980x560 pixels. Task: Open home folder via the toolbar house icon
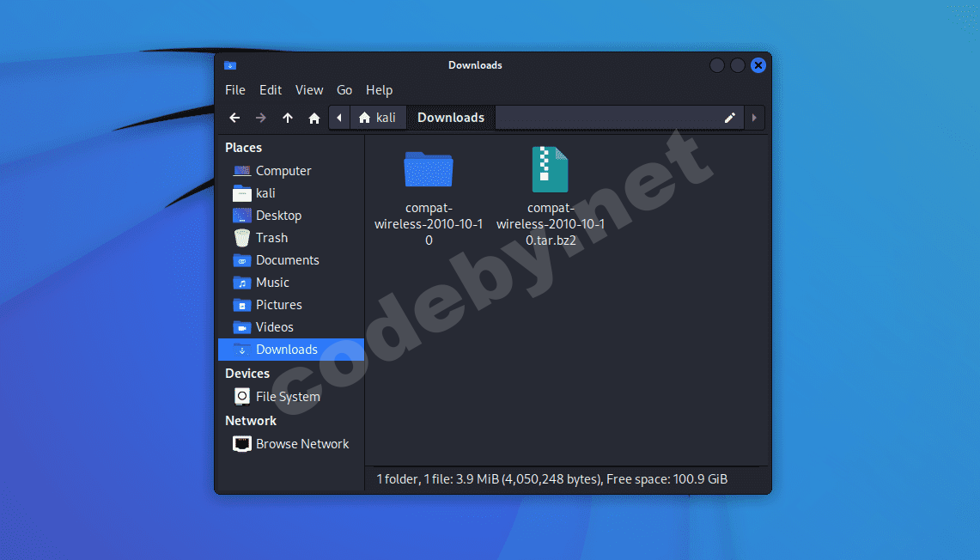tap(314, 118)
